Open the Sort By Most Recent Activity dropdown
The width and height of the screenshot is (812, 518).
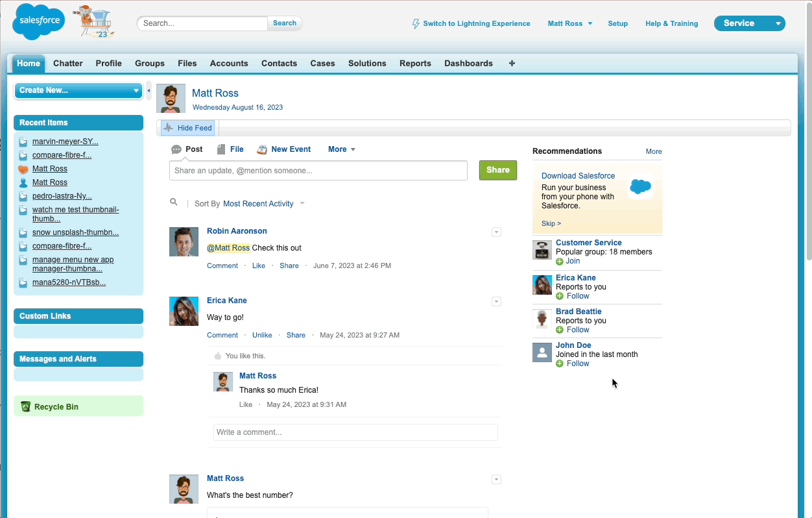(x=263, y=204)
